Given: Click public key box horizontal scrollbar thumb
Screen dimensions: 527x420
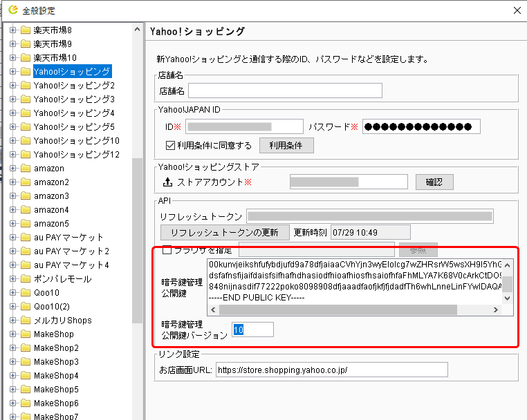Looking at the screenshot, I should coord(338,310).
